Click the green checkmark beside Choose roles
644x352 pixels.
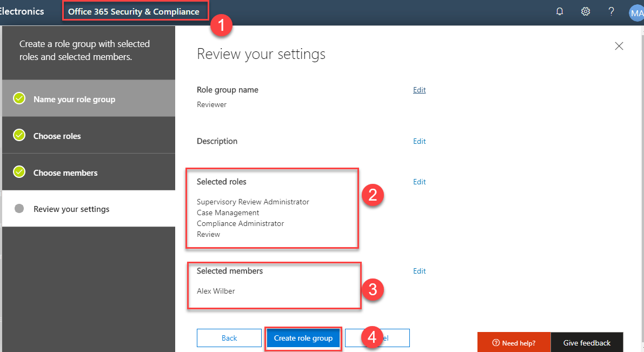pyautogui.click(x=19, y=135)
